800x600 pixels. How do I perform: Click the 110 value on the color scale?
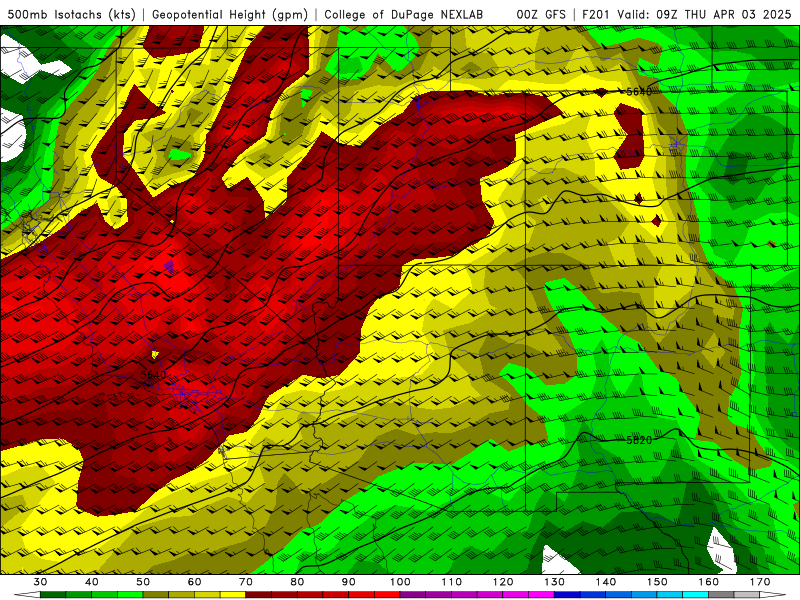tap(452, 582)
